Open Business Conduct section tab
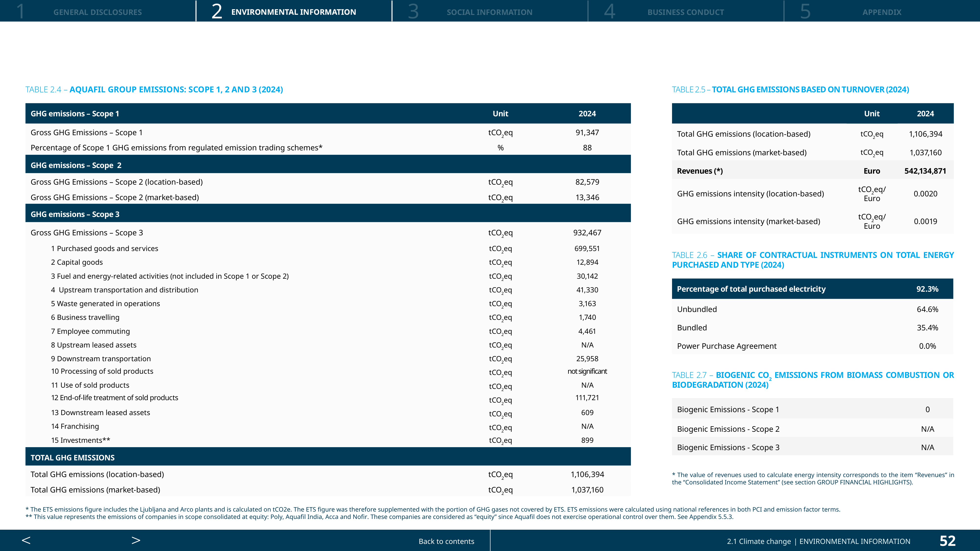 [x=686, y=11]
